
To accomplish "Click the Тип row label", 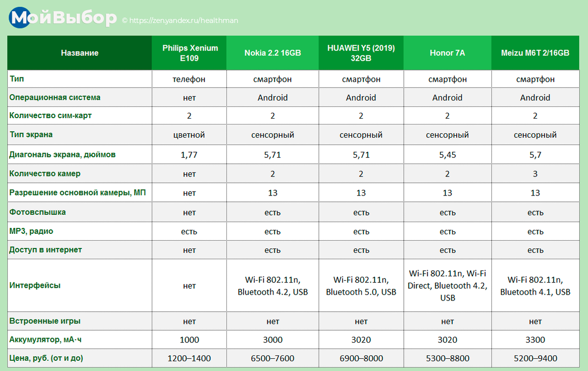I will point(16,79).
